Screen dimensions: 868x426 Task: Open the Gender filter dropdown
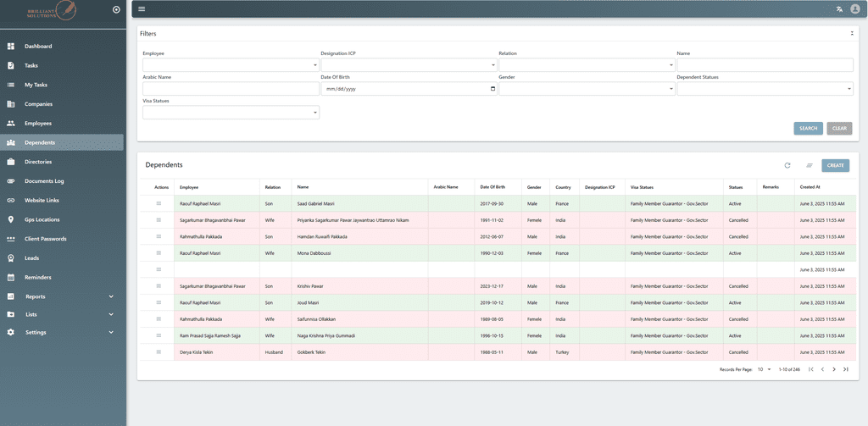[587, 89]
